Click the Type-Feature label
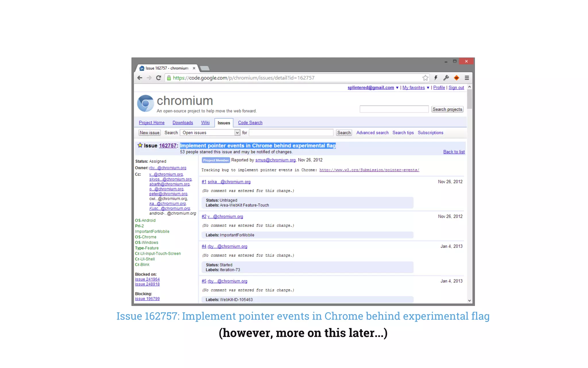 147,248
